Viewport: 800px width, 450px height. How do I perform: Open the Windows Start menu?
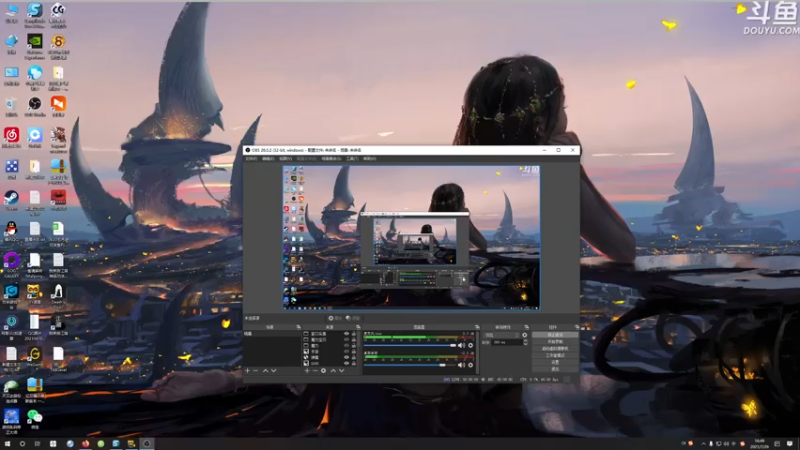(7, 444)
